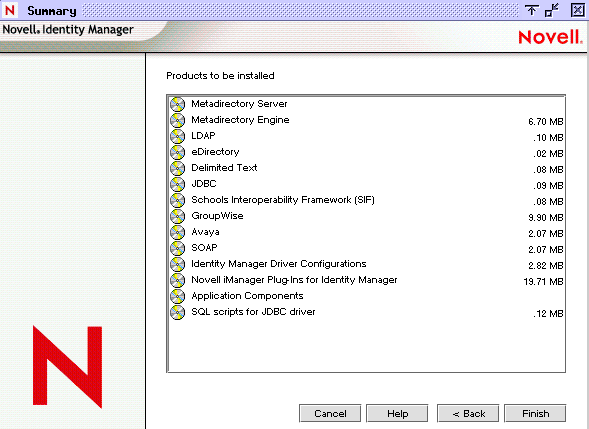This screenshot has width=589, height=429.
Task: Click the disc icon beside Metadirectory Engine
Action: [178, 121]
